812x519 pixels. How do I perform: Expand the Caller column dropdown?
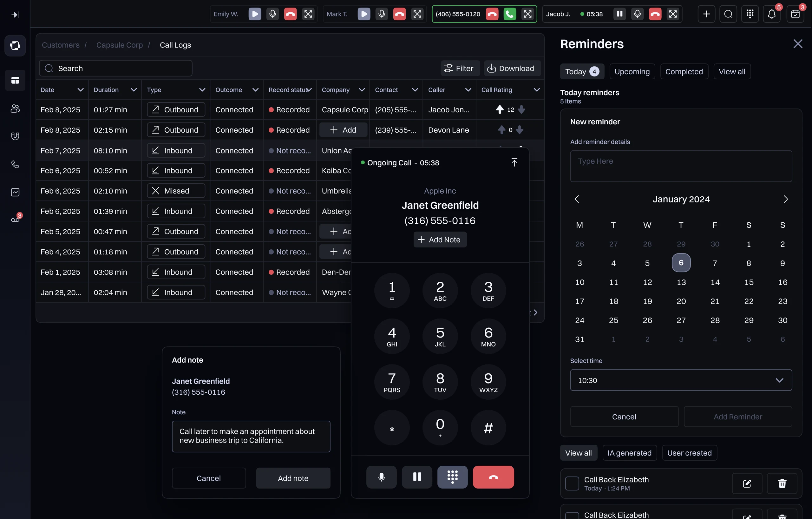[468, 90]
